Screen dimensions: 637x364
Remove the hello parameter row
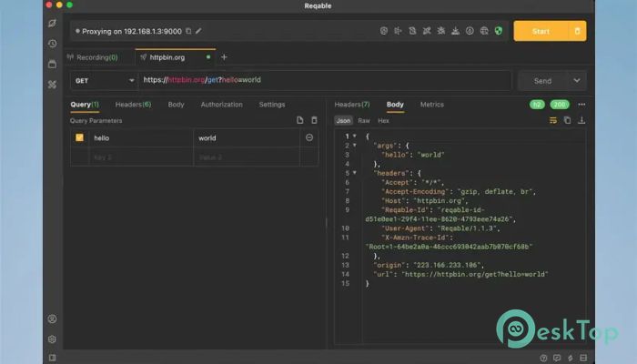[309, 137]
